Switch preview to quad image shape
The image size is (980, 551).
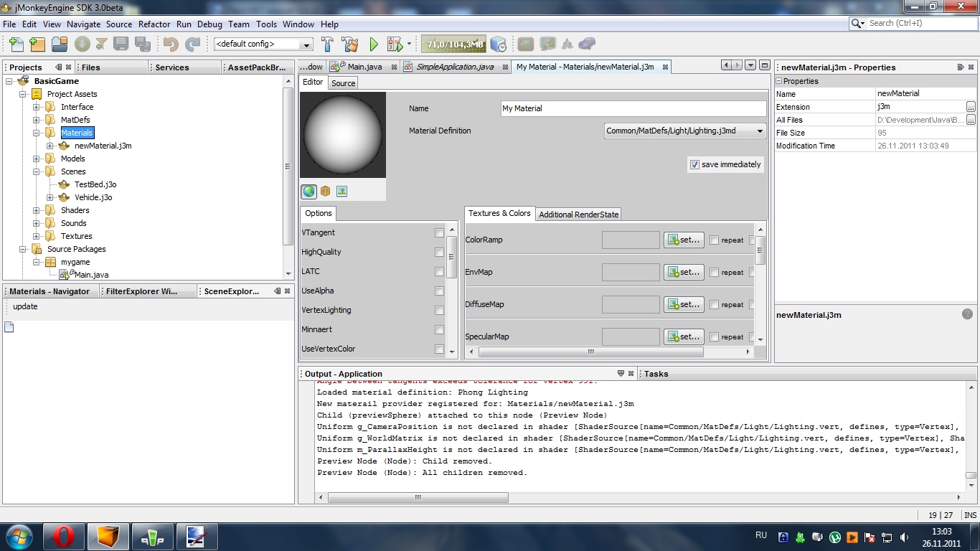[341, 192]
